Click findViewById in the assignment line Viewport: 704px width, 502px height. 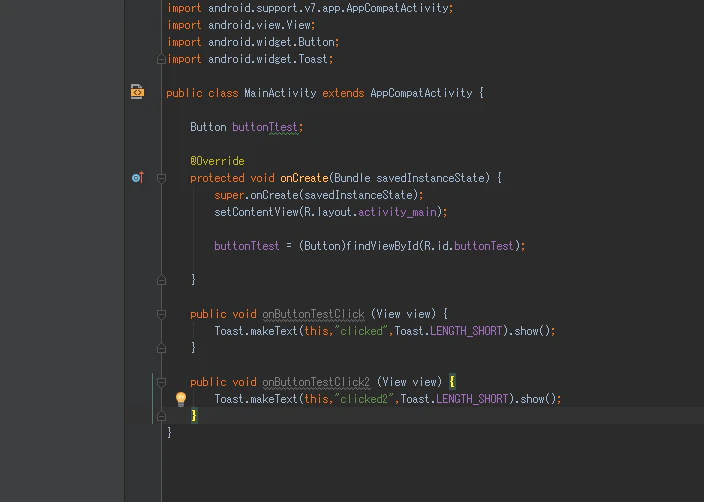tap(383, 246)
